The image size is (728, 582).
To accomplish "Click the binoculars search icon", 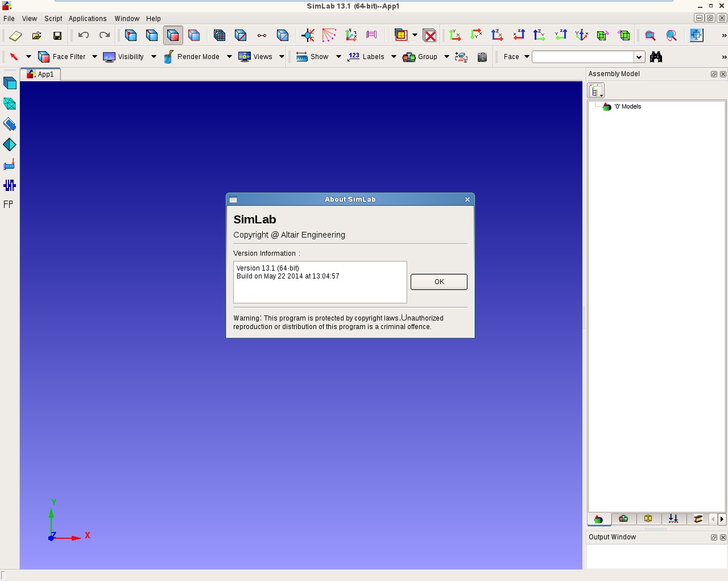I will click(x=656, y=57).
